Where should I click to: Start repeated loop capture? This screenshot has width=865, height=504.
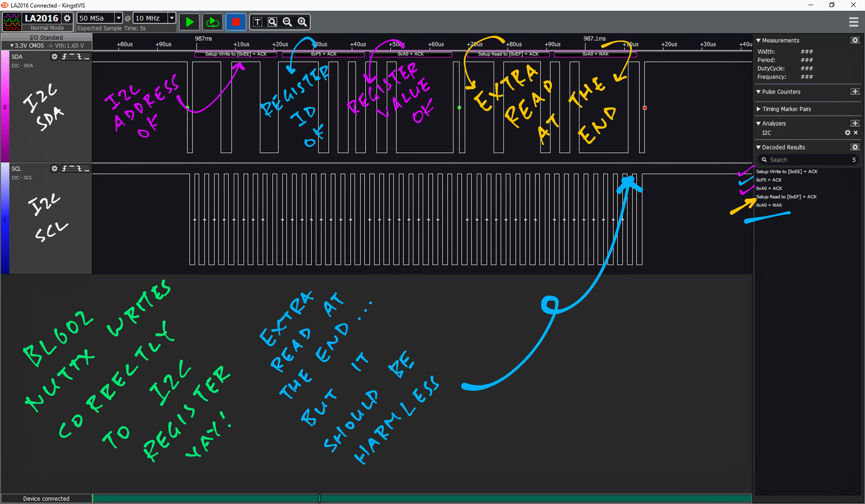coord(212,22)
